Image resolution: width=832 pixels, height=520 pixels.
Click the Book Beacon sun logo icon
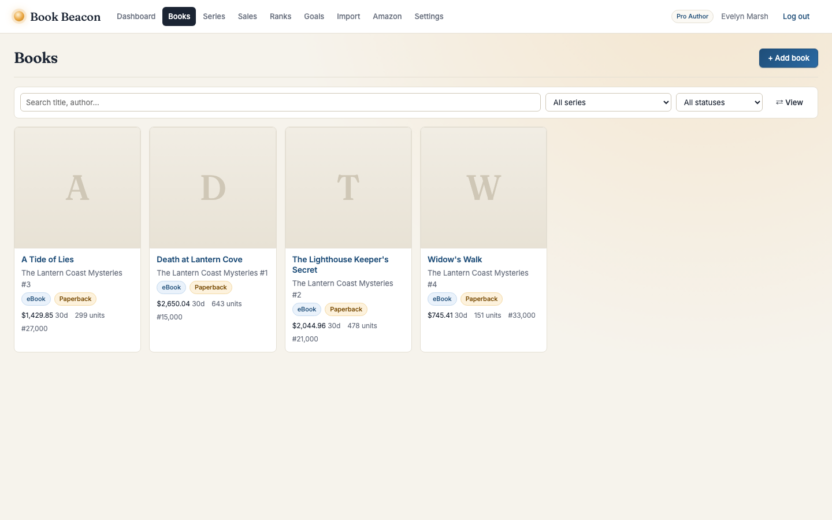19,16
